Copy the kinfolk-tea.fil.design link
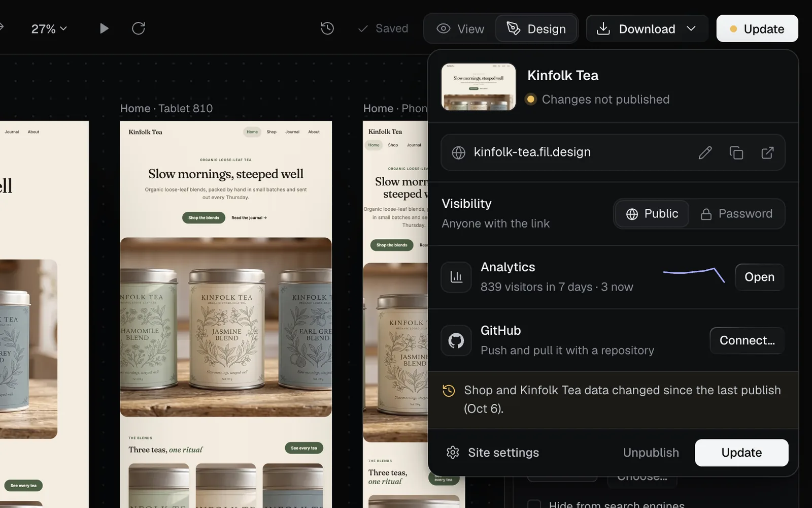This screenshot has height=508, width=812. point(736,152)
